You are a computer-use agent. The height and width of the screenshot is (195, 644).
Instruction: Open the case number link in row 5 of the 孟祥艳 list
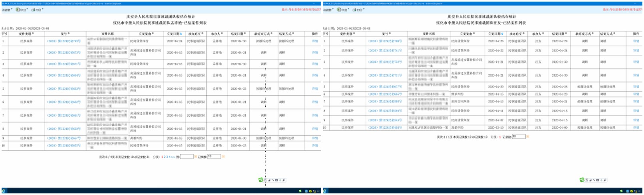tap(64, 89)
